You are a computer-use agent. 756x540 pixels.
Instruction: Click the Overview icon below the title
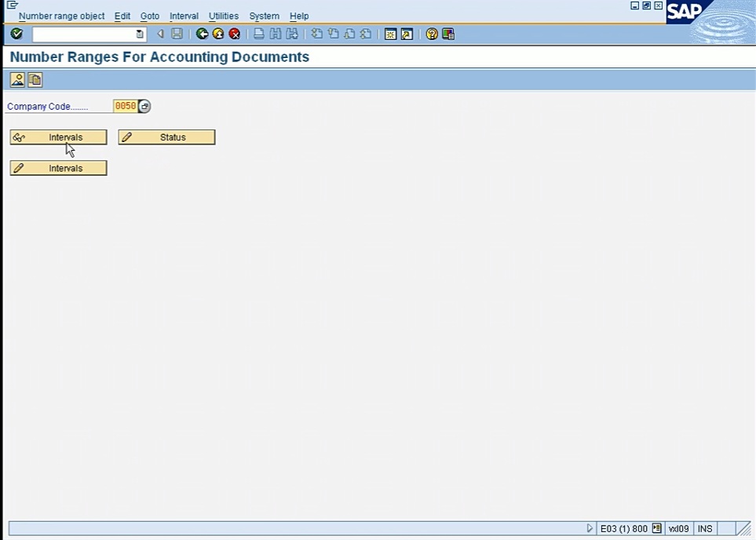[x=17, y=79]
